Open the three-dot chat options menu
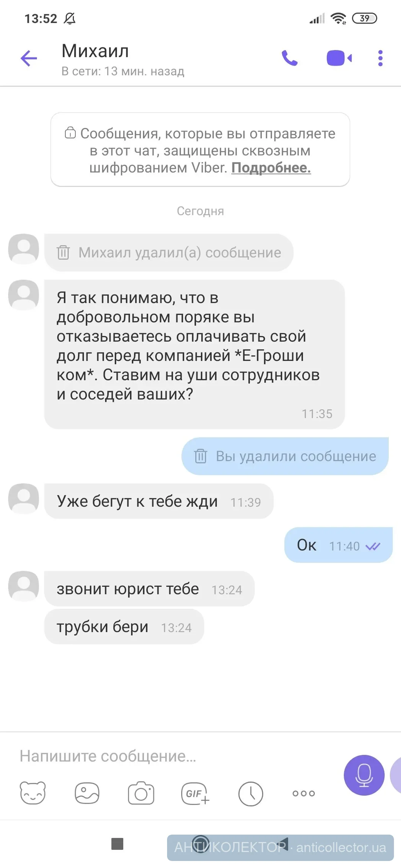The height and width of the screenshot is (868, 401). tap(380, 58)
